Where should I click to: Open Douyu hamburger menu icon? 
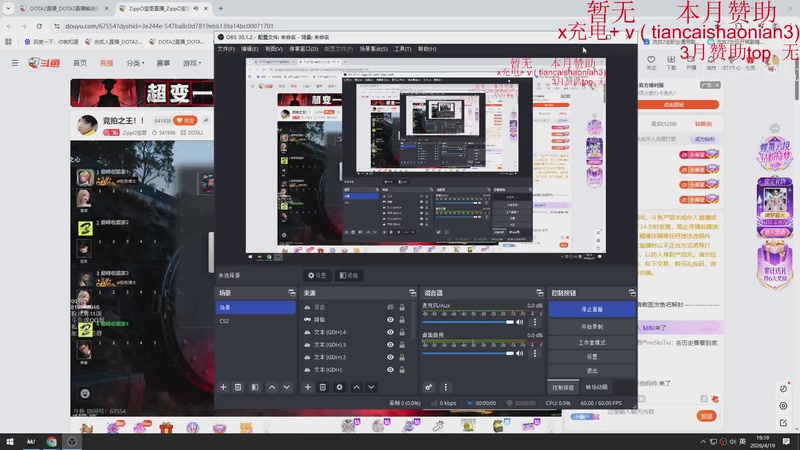tap(15, 63)
